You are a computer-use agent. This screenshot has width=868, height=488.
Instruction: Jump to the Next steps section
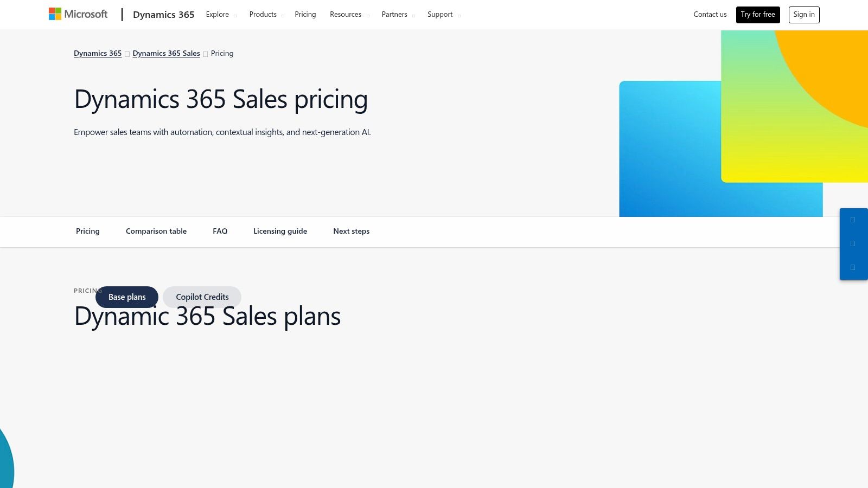[x=351, y=231]
